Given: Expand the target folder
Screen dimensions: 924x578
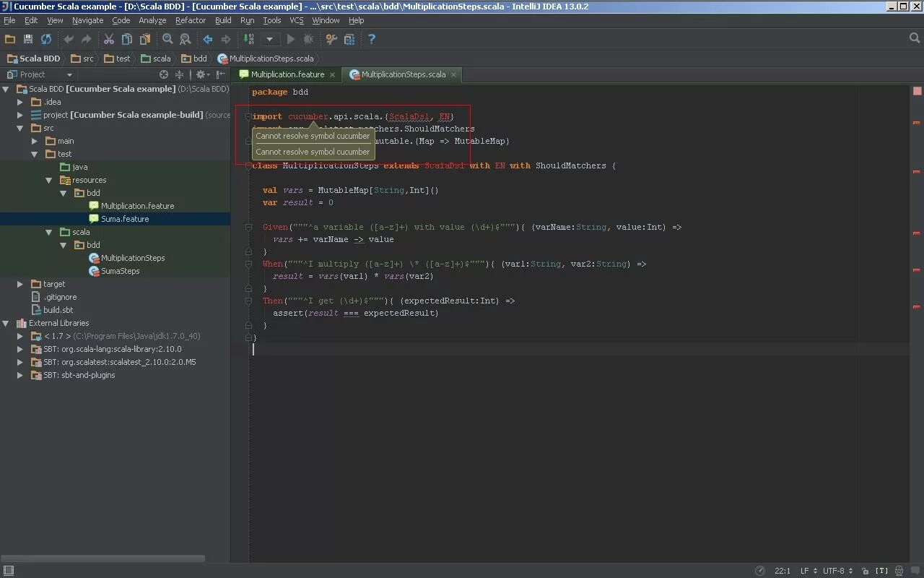Looking at the screenshot, I should coord(20,284).
